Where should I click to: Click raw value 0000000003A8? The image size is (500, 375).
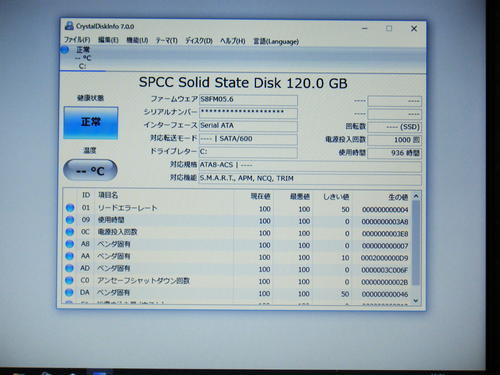(x=385, y=222)
